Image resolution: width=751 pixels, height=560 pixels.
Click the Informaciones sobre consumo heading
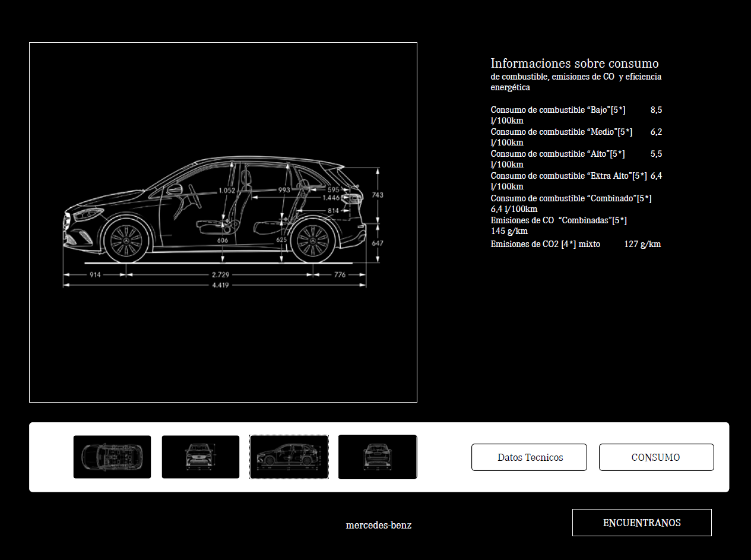click(x=575, y=63)
